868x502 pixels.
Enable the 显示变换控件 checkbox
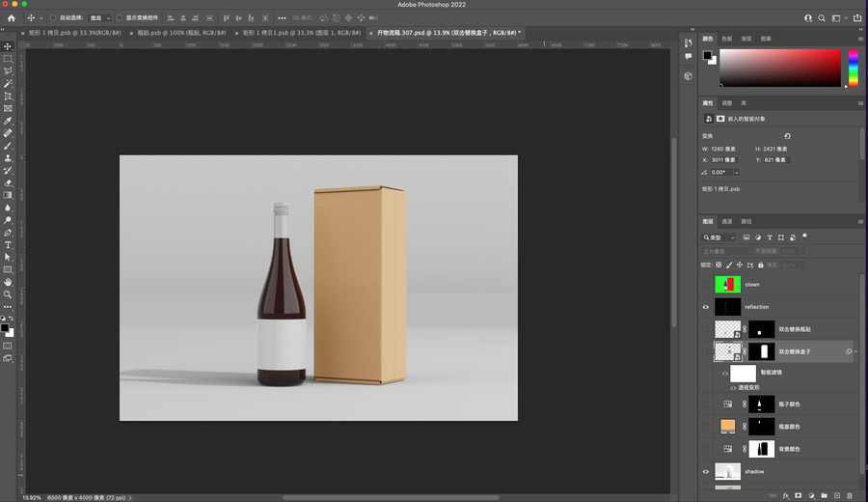click(x=119, y=17)
